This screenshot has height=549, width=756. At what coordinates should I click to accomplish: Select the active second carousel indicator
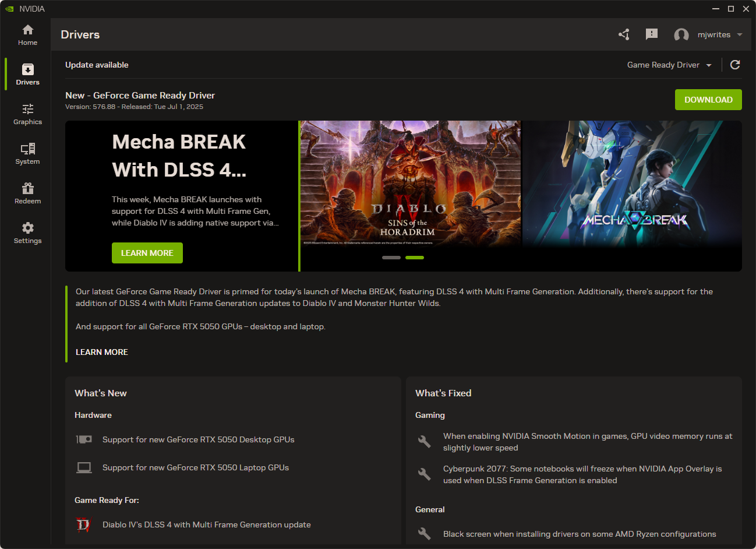click(x=415, y=258)
